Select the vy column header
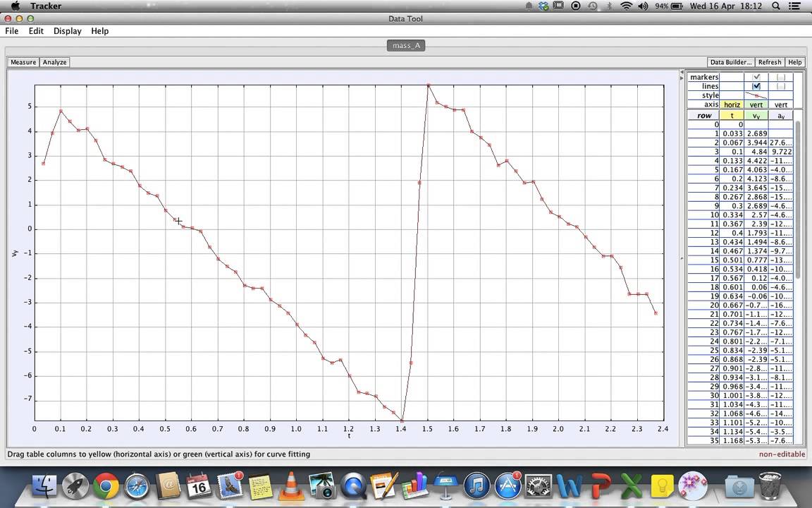This screenshot has height=508, width=812. tap(756, 116)
